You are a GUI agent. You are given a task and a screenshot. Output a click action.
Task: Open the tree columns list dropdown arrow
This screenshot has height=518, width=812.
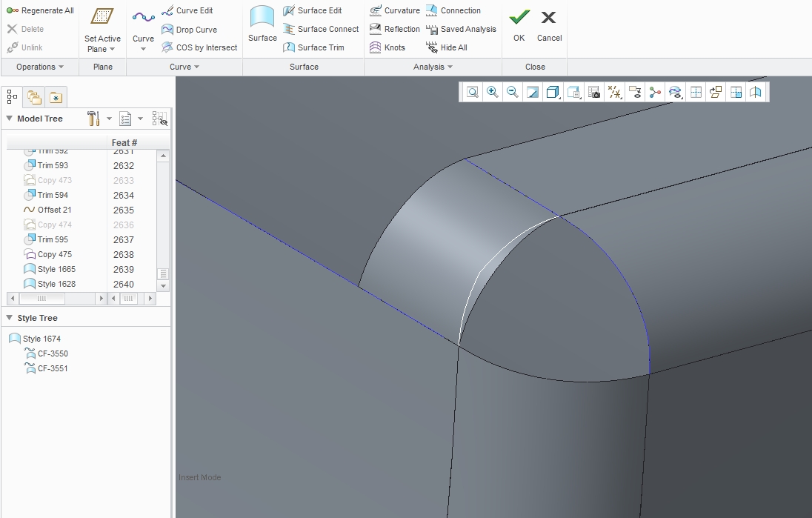[140, 119]
